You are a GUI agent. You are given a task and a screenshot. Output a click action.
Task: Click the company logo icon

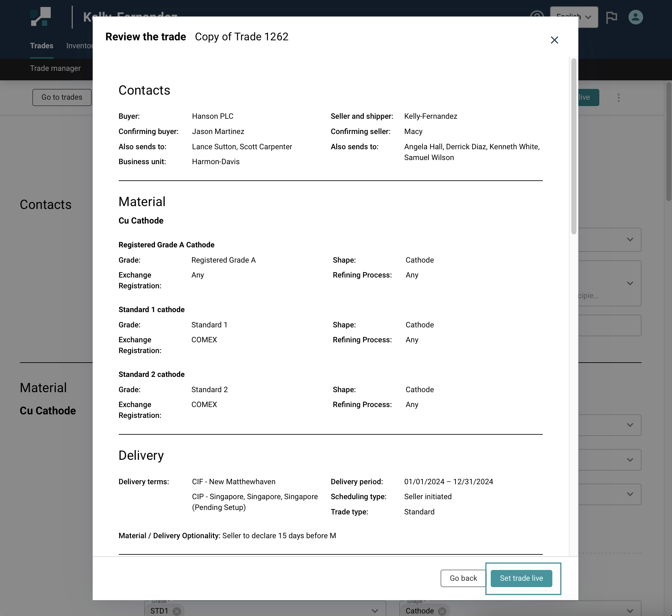click(x=41, y=17)
